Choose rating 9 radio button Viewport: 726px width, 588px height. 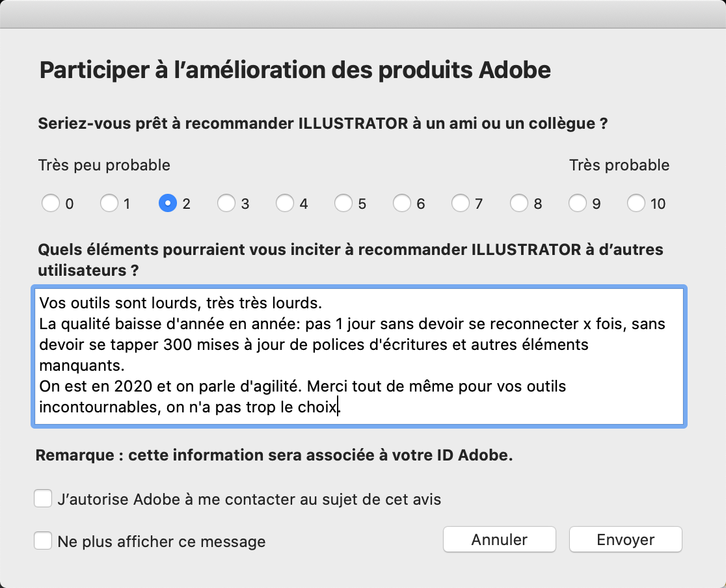point(578,203)
